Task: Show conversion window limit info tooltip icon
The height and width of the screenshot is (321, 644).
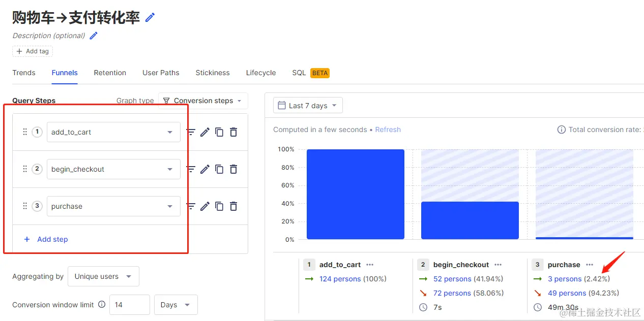Action: [102, 305]
